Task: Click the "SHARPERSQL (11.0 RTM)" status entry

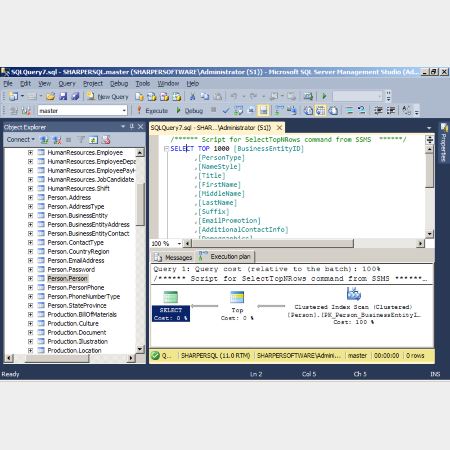Action: (215, 356)
